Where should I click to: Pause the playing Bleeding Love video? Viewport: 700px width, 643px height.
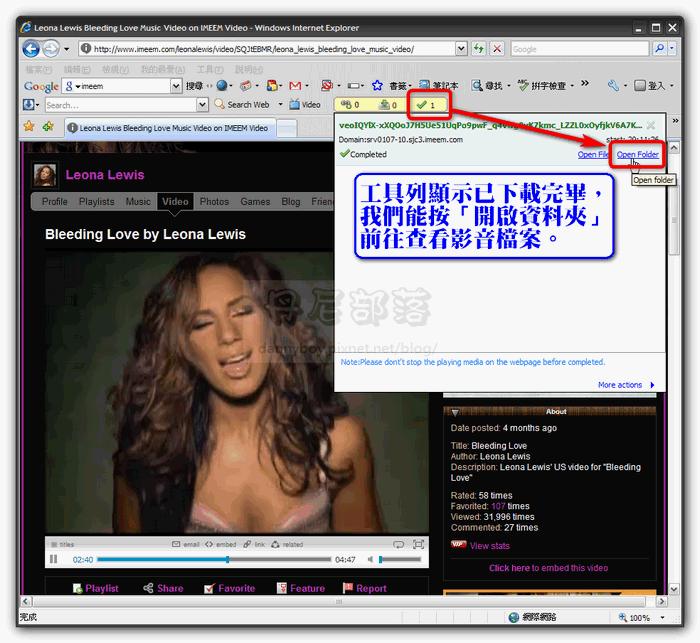(x=54, y=559)
